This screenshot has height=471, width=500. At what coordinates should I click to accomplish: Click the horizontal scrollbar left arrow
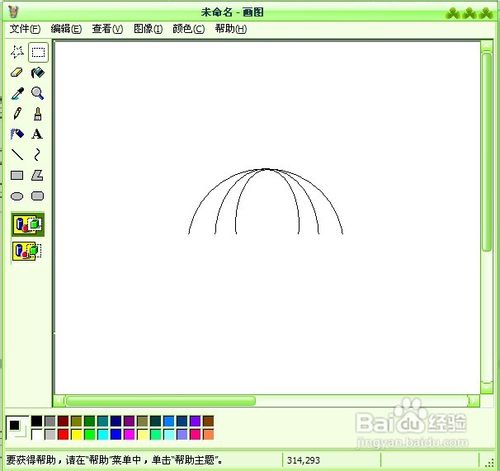click(59, 401)
